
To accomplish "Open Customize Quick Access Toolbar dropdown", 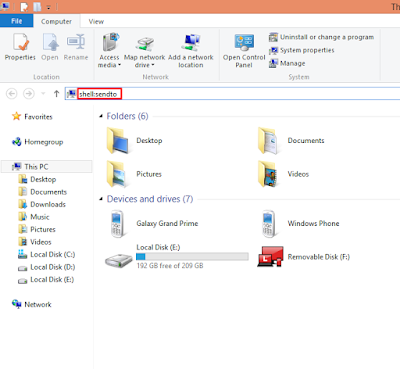I will (x=49, y=7).
